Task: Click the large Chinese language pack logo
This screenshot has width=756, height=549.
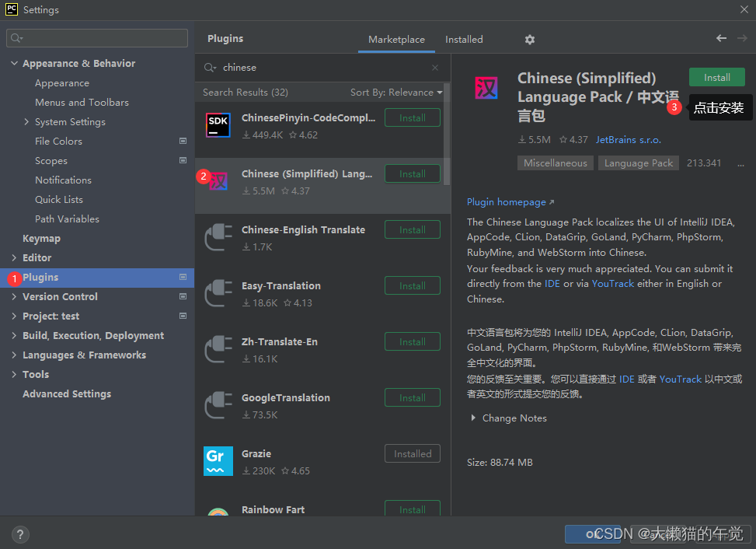Action: (486, 88)
